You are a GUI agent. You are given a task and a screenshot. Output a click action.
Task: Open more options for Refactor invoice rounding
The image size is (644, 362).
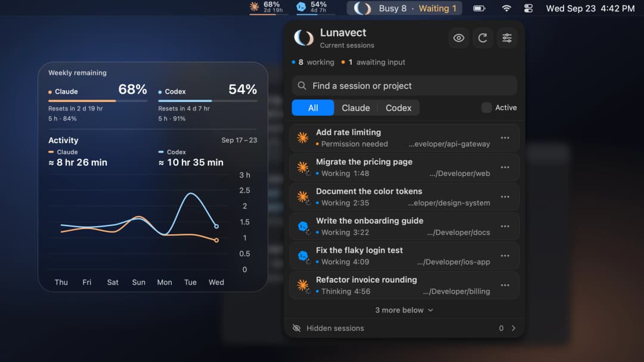(x=505, y=285)
